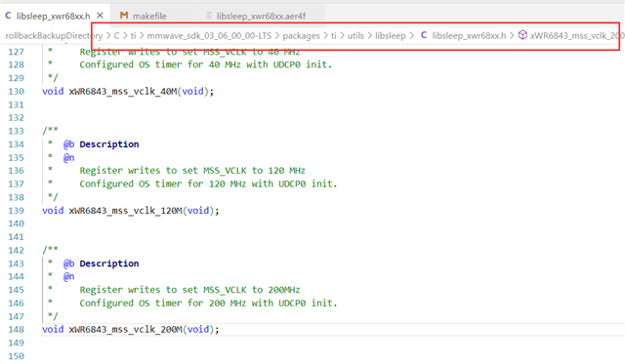The image size is (625, 364).
Task: Click the C icon in the breadcrumb
Action: 424,35
